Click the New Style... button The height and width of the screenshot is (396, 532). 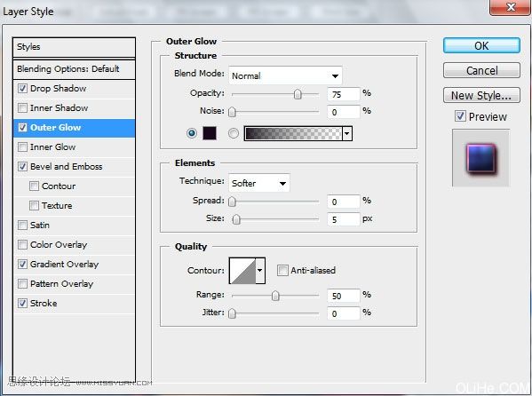481,95
